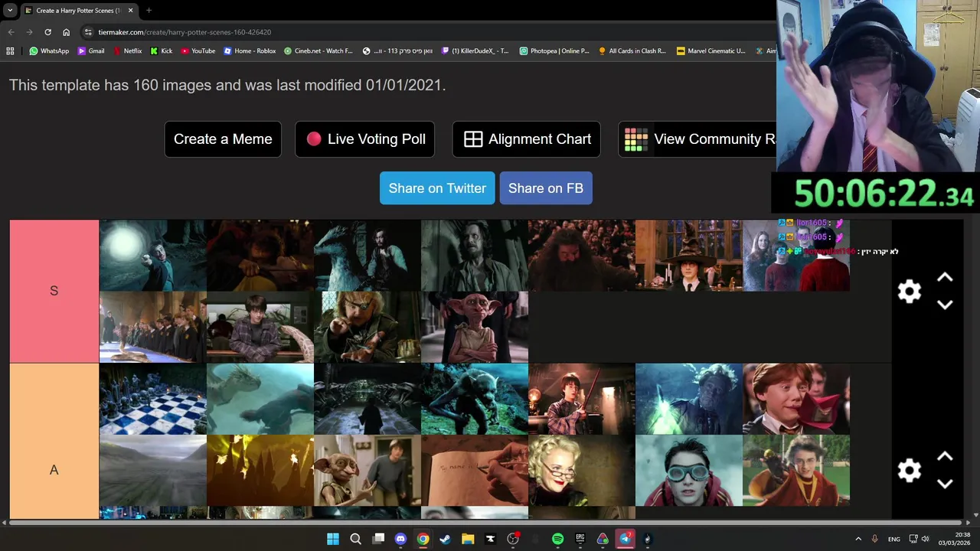The width and height of the screenshot is (980, 551).
Task: Move A tier down with arrow
Action: [x=945, y=484]
